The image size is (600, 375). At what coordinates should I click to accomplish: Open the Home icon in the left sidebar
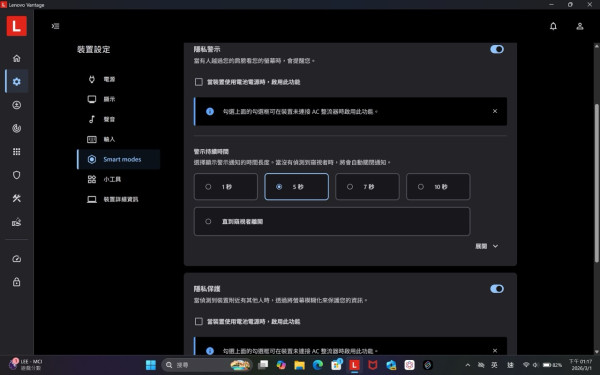click(x=16, y=58)
